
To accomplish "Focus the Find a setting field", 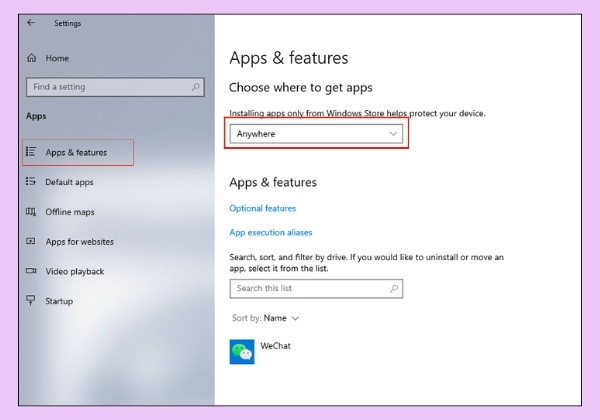I will 115,87.
